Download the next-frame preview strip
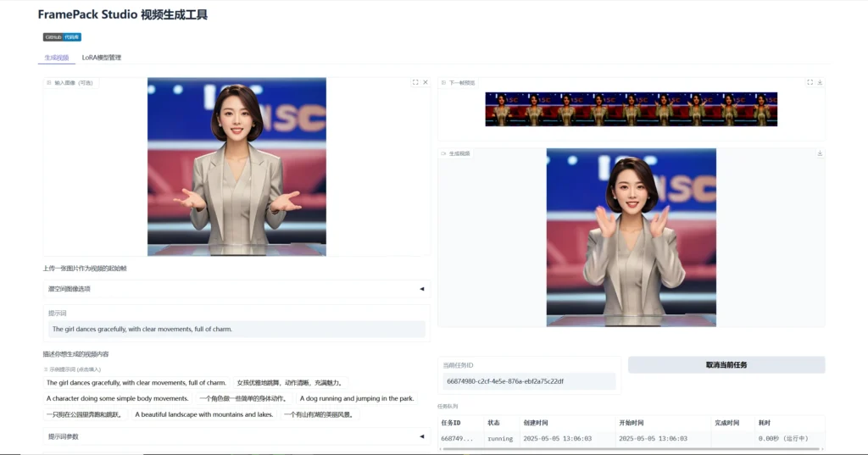This screenshot has width=868, height=455. 820,82
